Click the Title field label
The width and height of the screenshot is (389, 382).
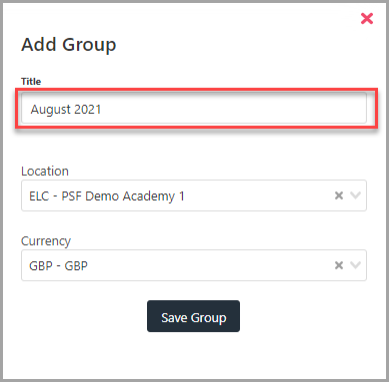click(31, 81)
